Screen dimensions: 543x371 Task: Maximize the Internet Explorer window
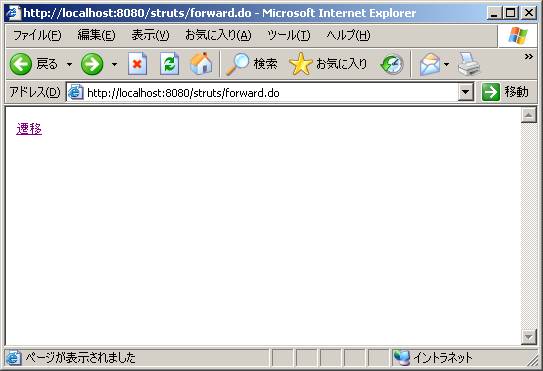510,13
